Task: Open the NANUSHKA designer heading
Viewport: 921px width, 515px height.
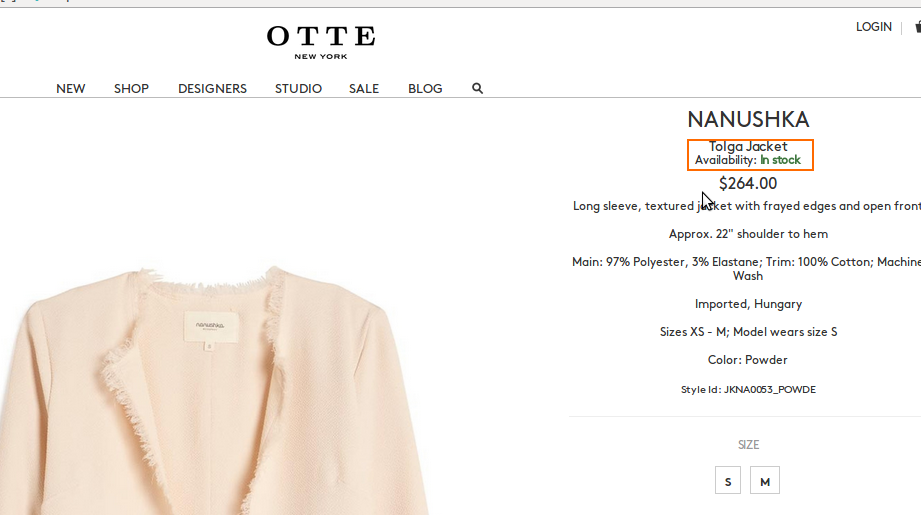Action: click(748, 119)
